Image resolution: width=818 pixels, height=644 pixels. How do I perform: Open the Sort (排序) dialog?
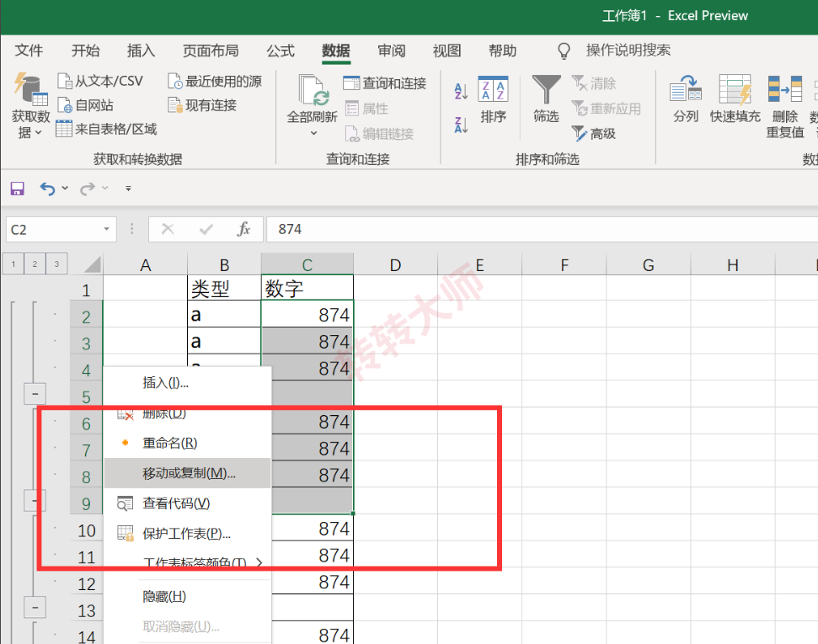click(x=493, y=99)
